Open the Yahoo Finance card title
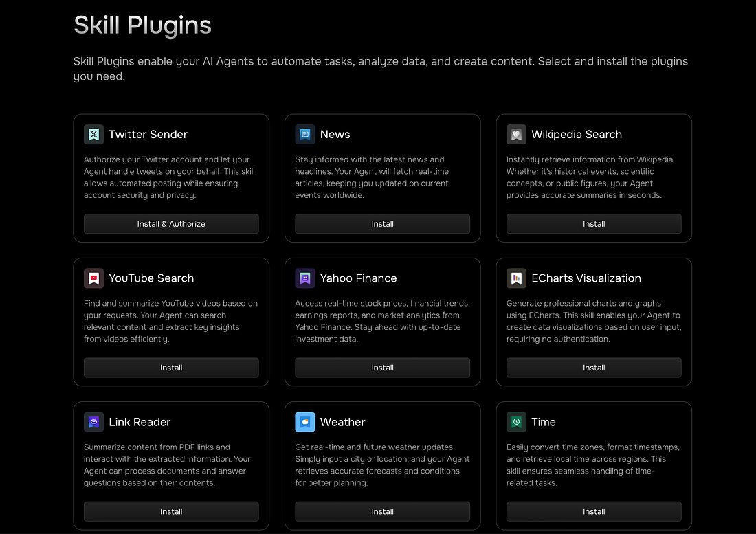 pyautogui.click(x=358, y=278)
